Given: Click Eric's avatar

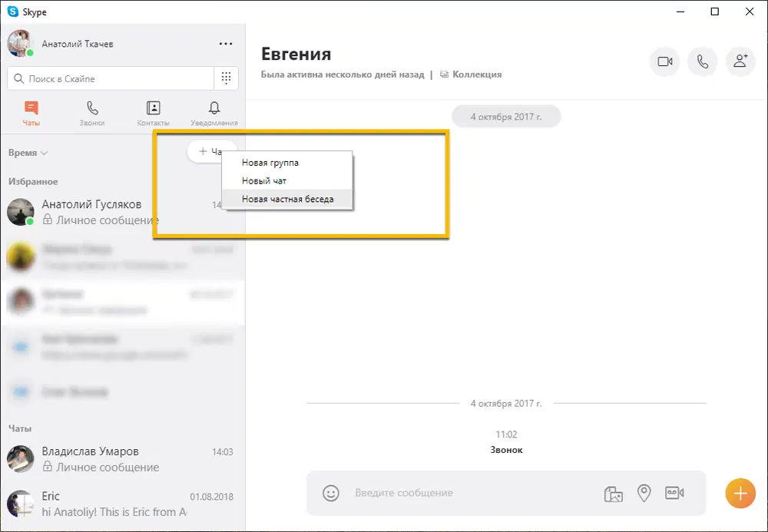Looking at the screenshot, I should pos(21,504).
